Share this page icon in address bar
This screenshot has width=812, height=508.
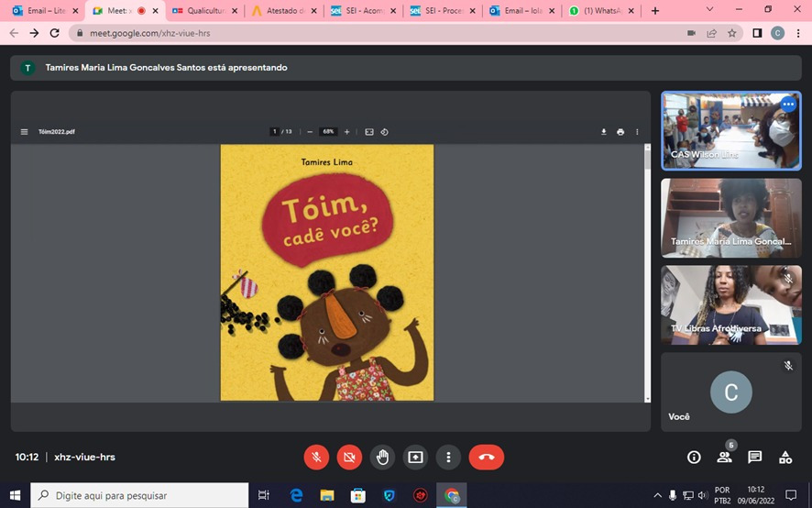(x=711, y=33)
